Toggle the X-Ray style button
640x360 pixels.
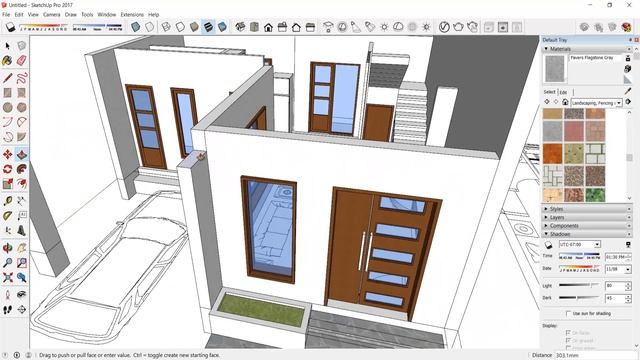(x=136, y=27)
